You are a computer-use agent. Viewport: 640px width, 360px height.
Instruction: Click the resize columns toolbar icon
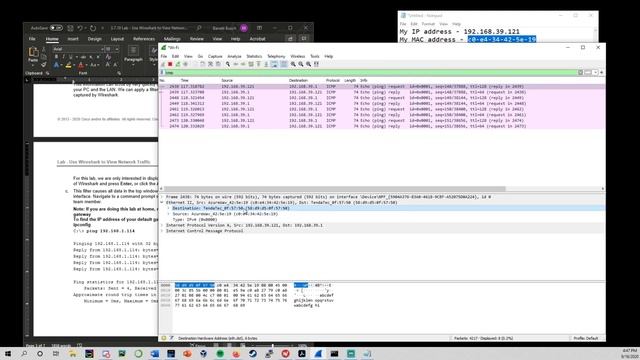tap(316, 64)
